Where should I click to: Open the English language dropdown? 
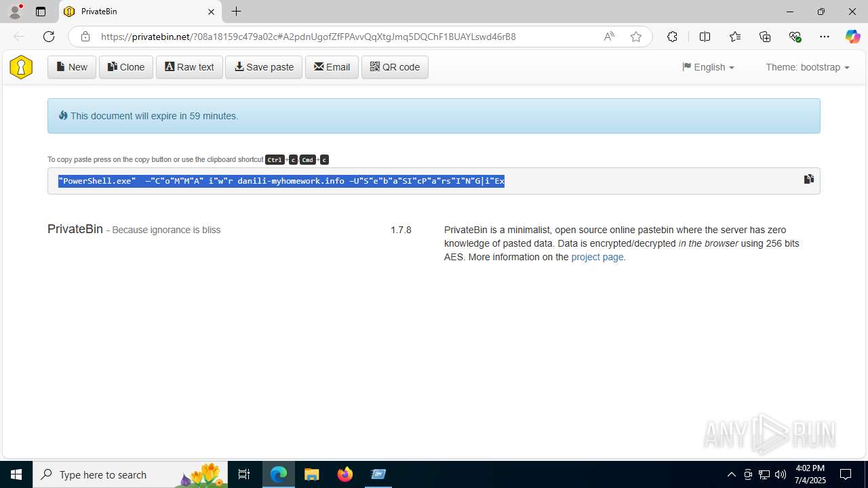pos(708,67)
